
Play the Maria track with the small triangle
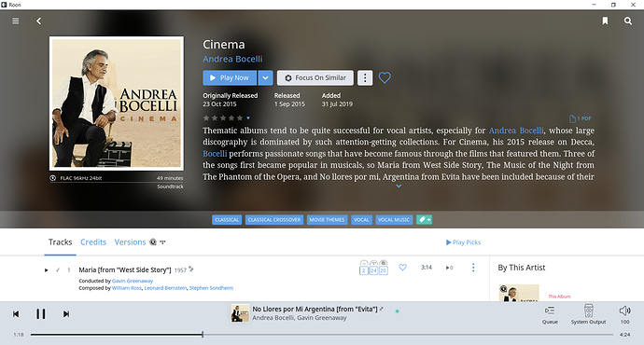46,269
